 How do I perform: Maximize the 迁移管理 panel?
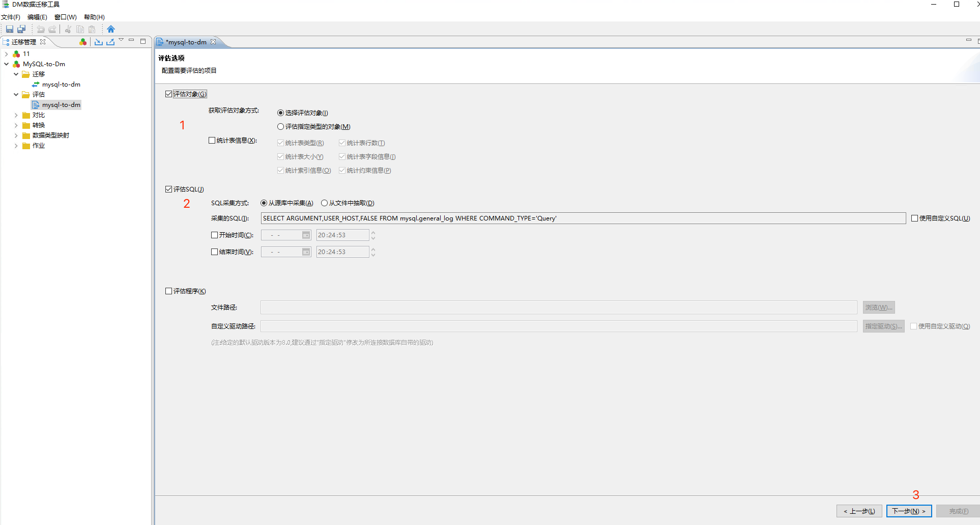point(143,41)
